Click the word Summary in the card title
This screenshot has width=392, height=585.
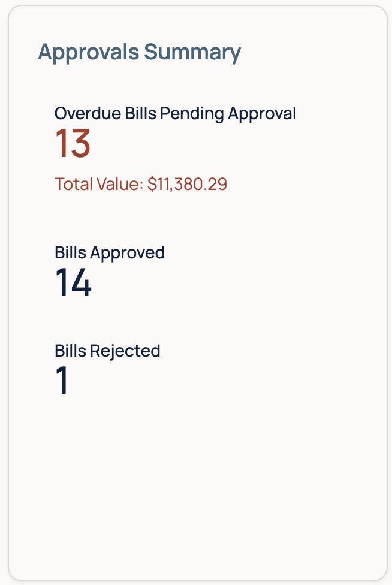click(x=192, y=52)
